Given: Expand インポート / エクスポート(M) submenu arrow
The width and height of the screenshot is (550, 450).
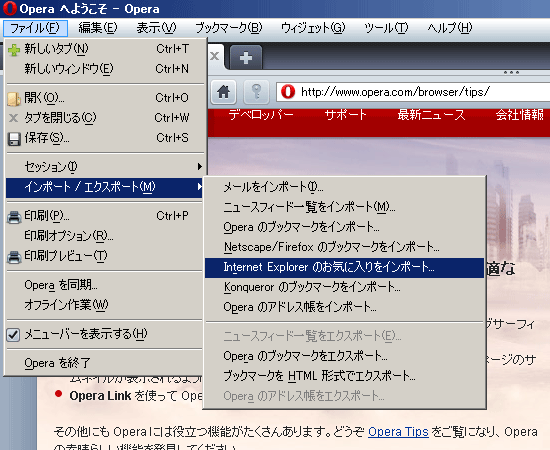Looking at the screenshot, I should pyautogui.click(x=200, y=187).
